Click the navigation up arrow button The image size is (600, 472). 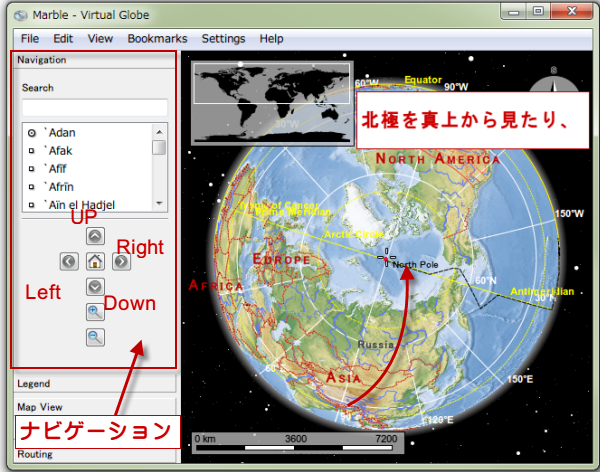point(95,237)
